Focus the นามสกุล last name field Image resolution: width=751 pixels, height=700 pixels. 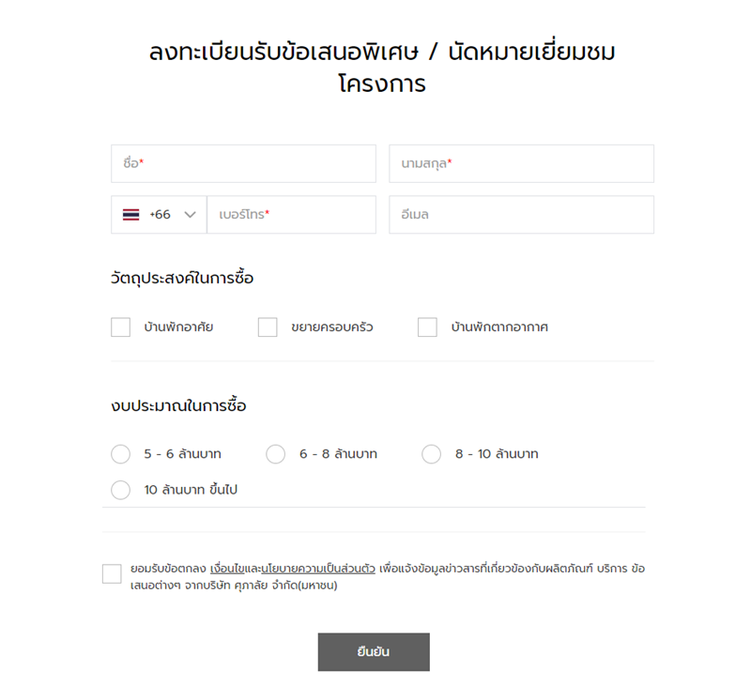(x=522, y=164)
